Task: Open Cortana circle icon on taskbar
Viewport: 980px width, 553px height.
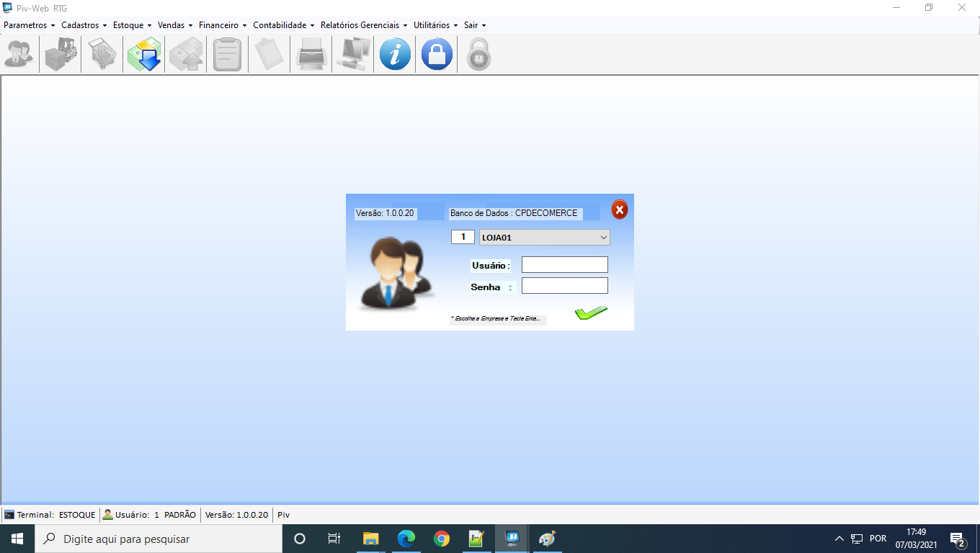Action: click(300, 539)
